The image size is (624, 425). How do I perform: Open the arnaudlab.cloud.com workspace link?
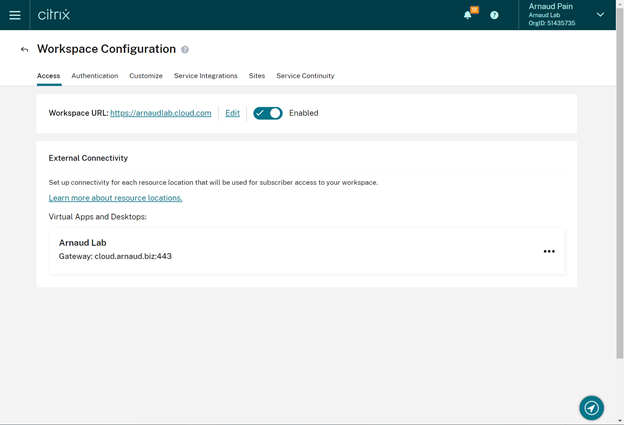(161, 113)
